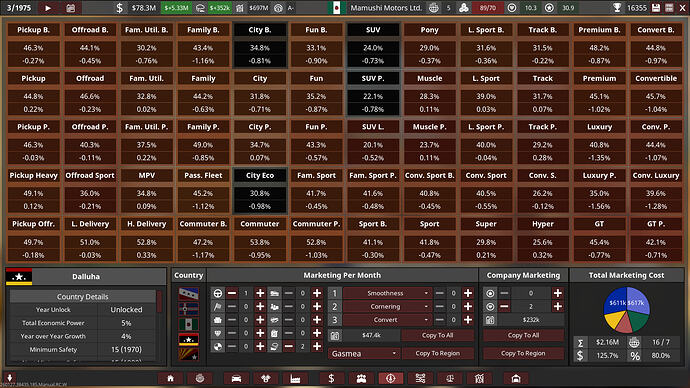Click the Minimum Safety row in Country Details
The height and width of the screenshot is (388, 690).
coord(83,350)
